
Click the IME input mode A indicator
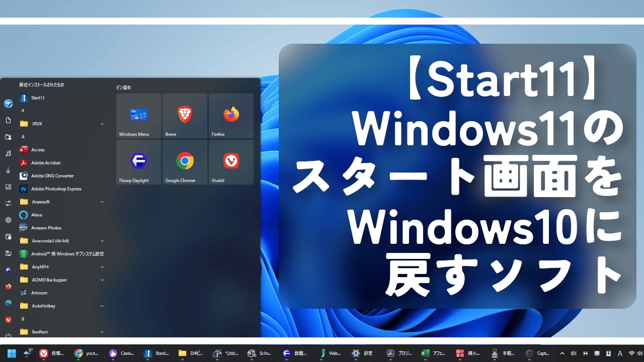click(x=620, y=353)
